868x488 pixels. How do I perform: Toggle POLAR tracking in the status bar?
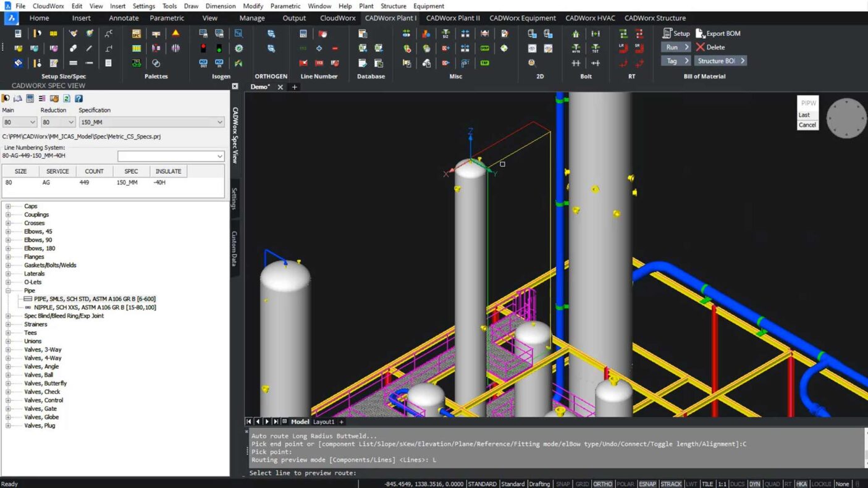625,484
